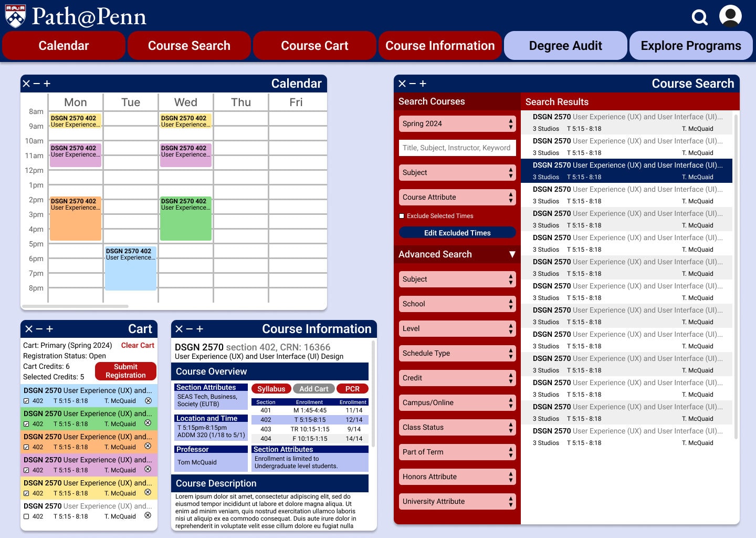756x538 pixels.
Task: Go to the Course Information nav tab
Action: [x=440, y=46]
